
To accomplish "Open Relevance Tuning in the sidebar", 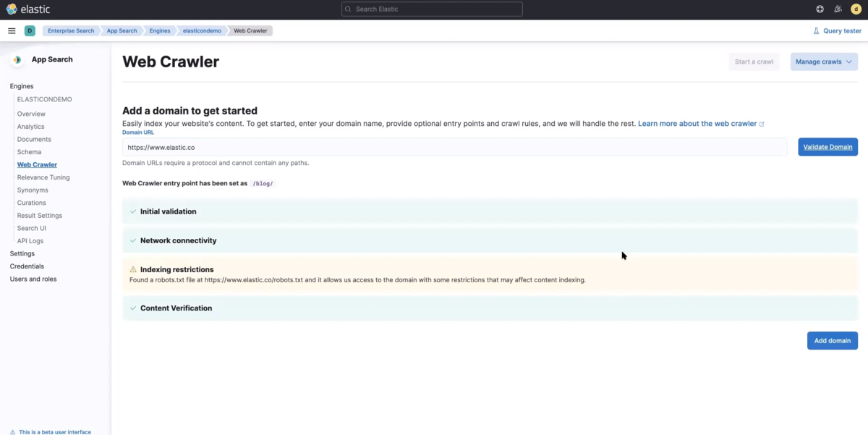I will 43,177.
